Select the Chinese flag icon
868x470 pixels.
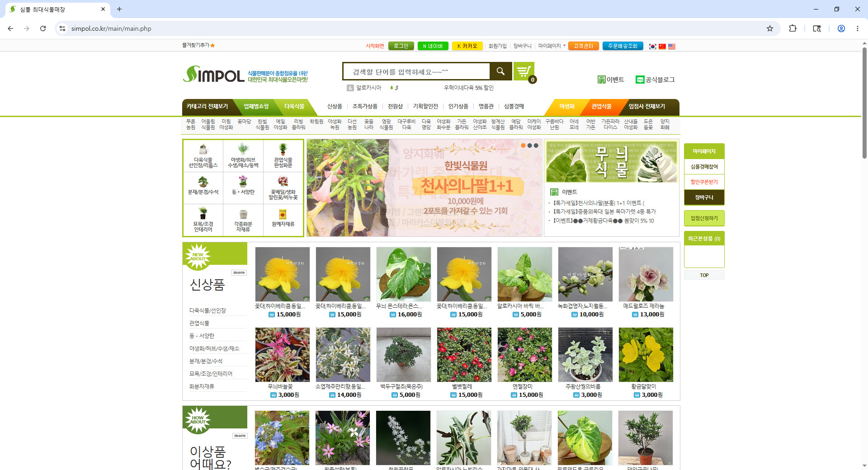tap(662, 46)
